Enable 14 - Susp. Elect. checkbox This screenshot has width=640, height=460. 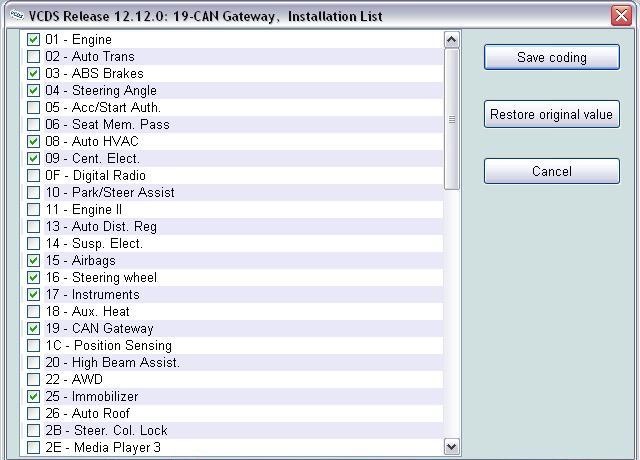tap(33, 244)
